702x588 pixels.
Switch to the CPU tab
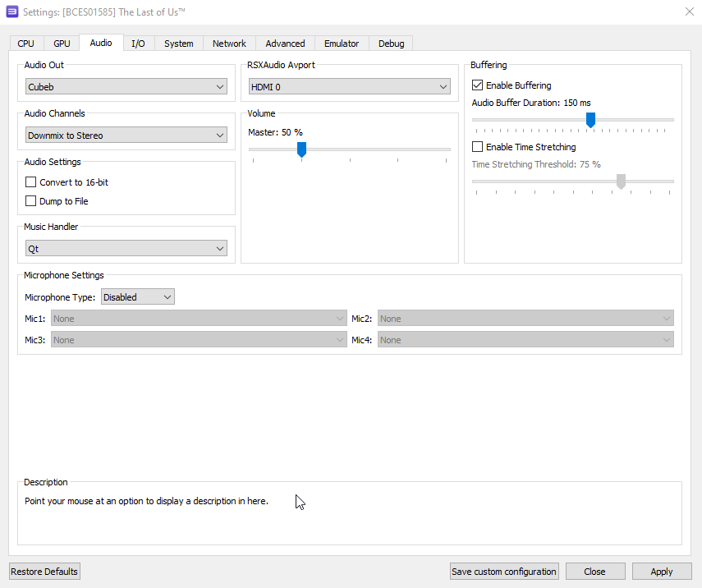pyautogui.click(x=26, y=44)
